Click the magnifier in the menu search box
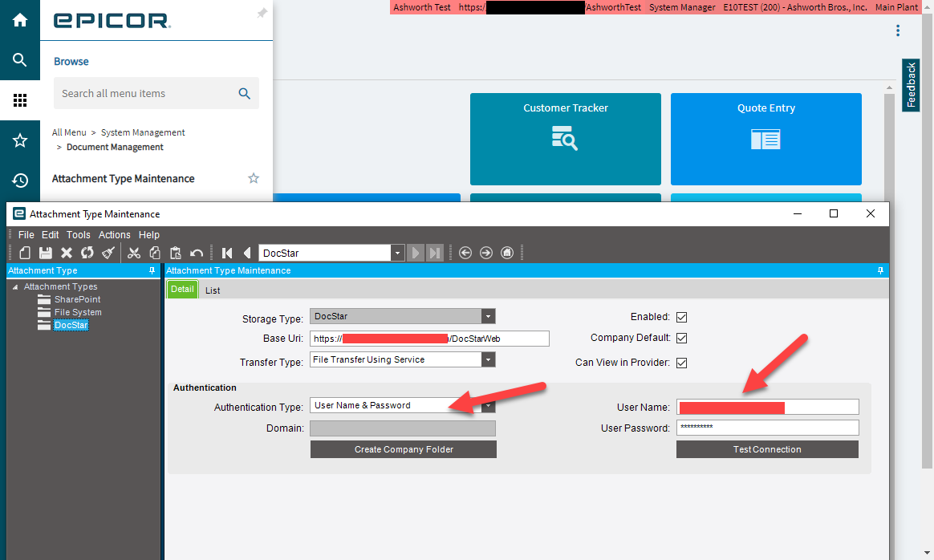Image resolution: width=934 pixels, height=560 pixels. tap(244, 94)
